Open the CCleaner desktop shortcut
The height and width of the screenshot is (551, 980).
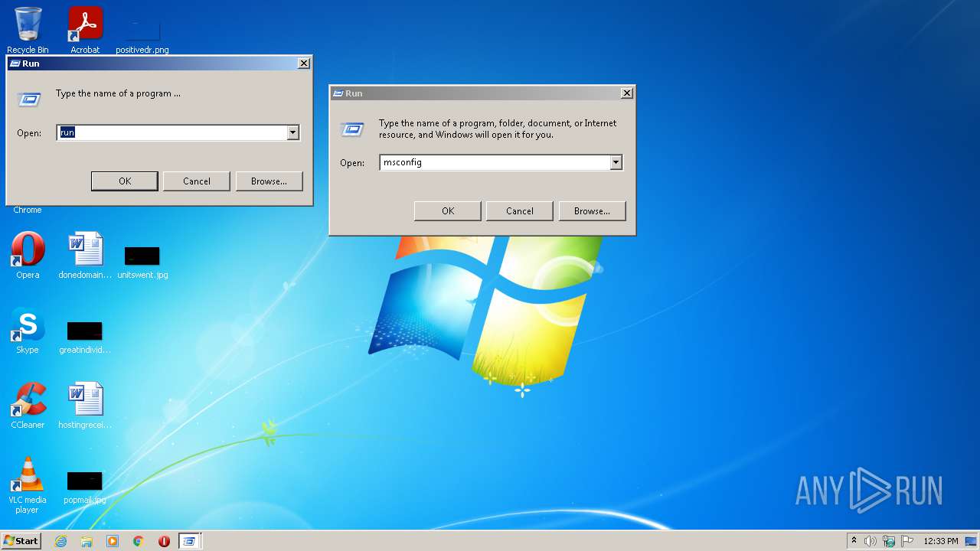[x=28, y=405]
